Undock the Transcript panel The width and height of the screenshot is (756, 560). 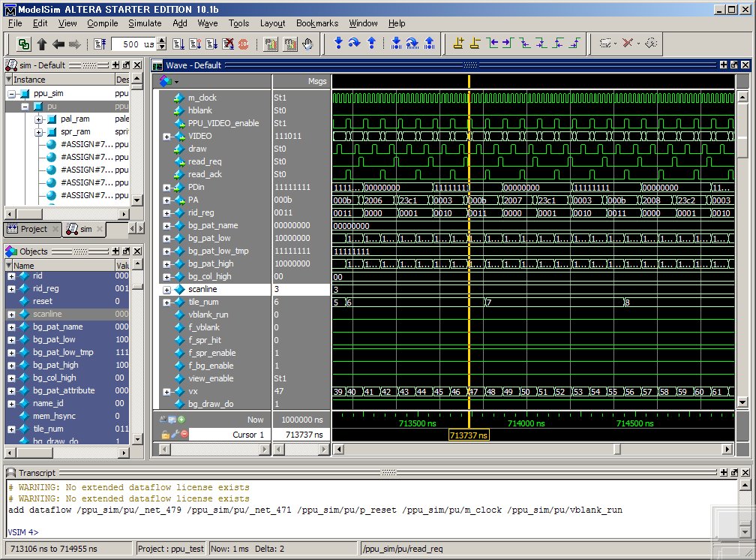tap(733, 473)
